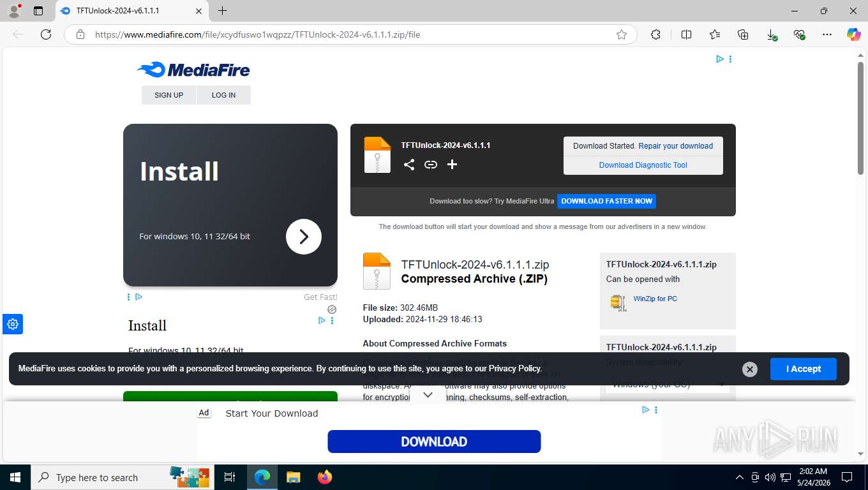Click the LOG IN button
Image resolution: width=868 pixels, height=490 pixels.
click(223, 95)
